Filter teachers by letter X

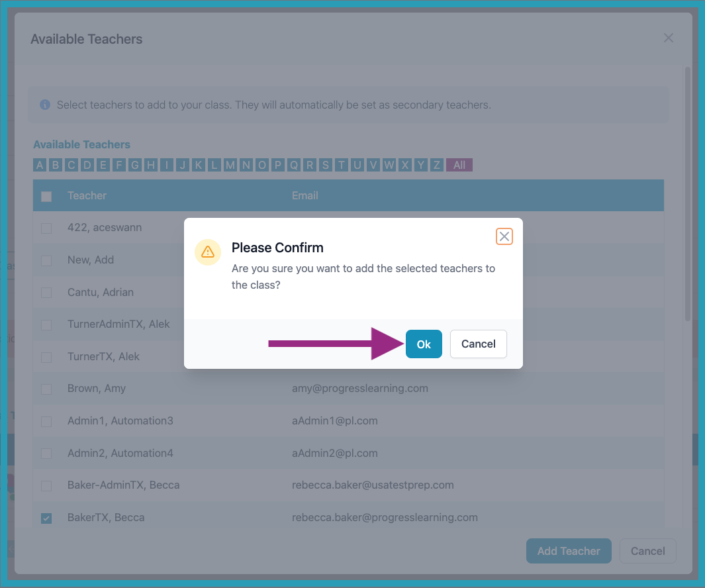click(405, 165)
